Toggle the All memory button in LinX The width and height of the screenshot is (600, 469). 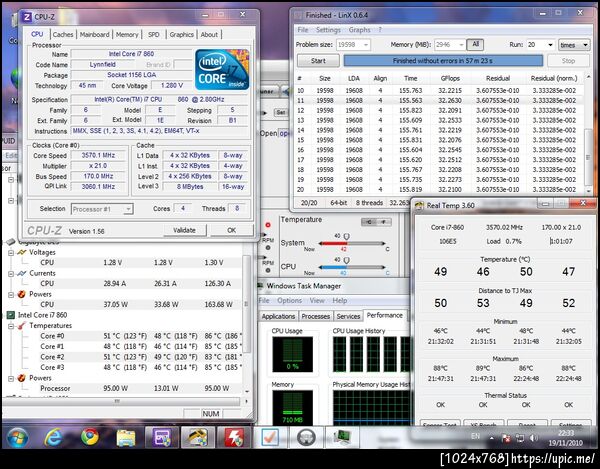475,44
